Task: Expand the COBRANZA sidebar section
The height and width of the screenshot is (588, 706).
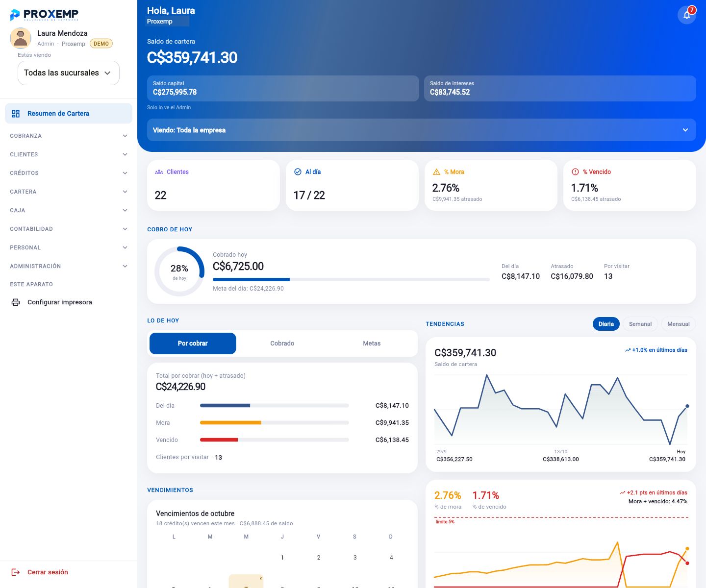Action: pyautogui.click(x=69, y=136)
